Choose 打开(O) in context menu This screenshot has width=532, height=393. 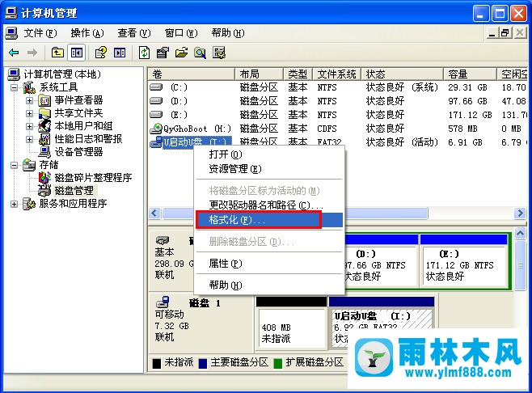[269, 154]
